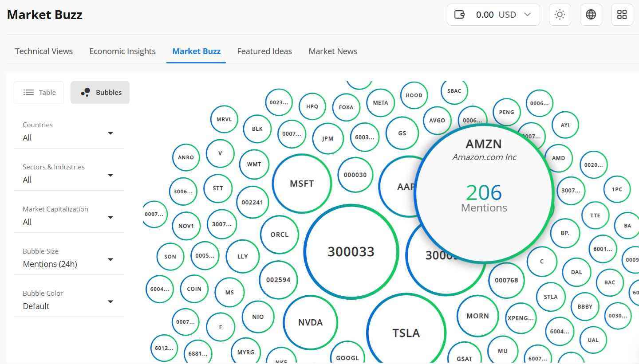Click the META bubble

click(x=380, y=102)
